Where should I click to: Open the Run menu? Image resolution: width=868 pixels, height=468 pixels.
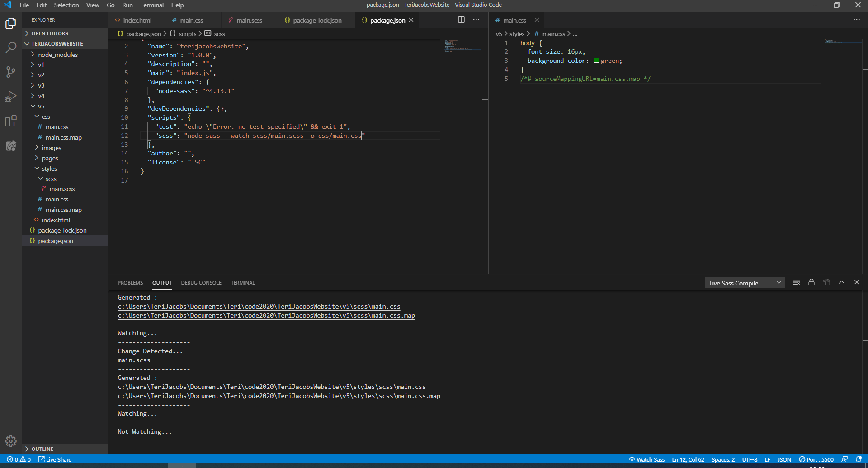127,5
